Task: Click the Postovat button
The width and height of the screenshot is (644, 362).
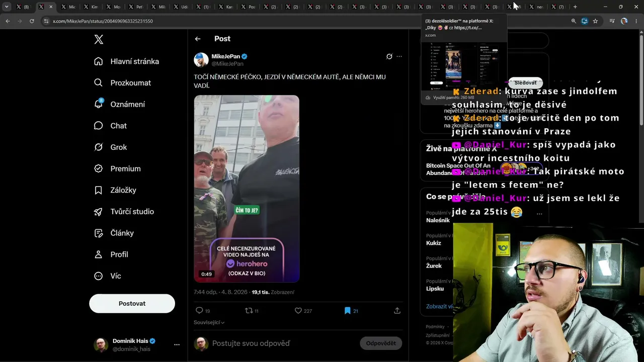Action: [x=132, y=304]
